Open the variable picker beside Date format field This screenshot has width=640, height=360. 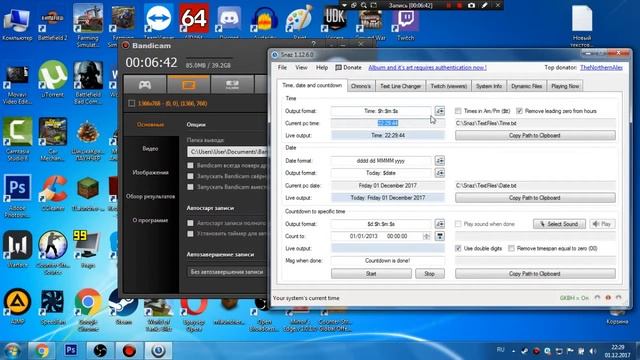tap(440, 161)
